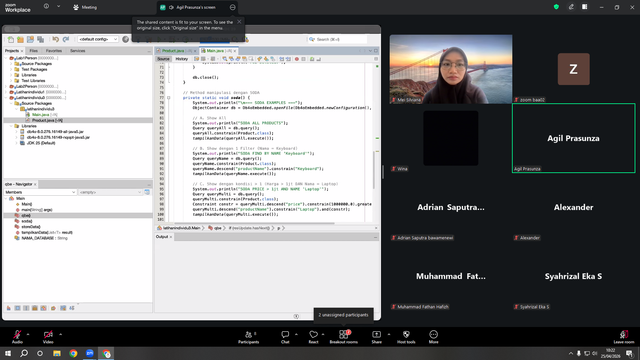Unmute using the Audio button
The width and height of the screenshot is (640, 360).
(x=17, y=337)
